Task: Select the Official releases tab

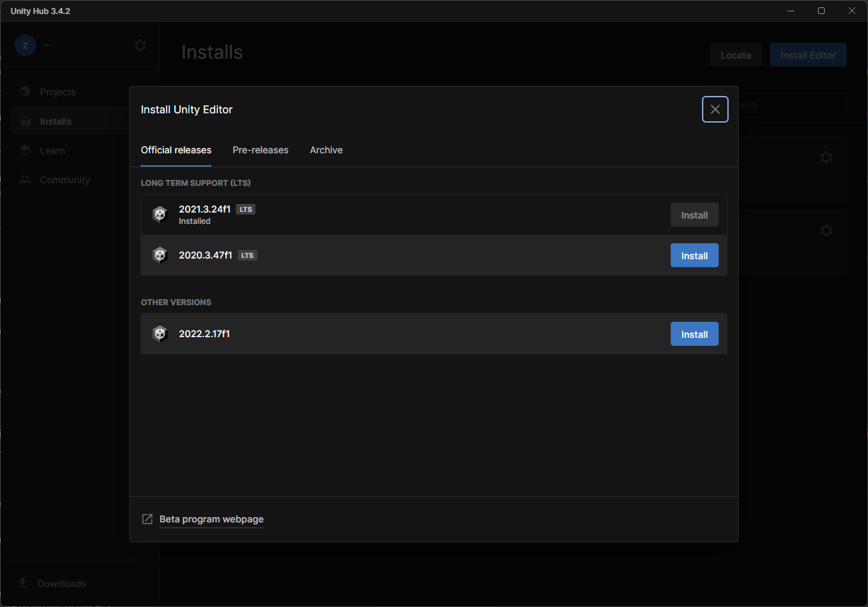Action: (176, 150)
